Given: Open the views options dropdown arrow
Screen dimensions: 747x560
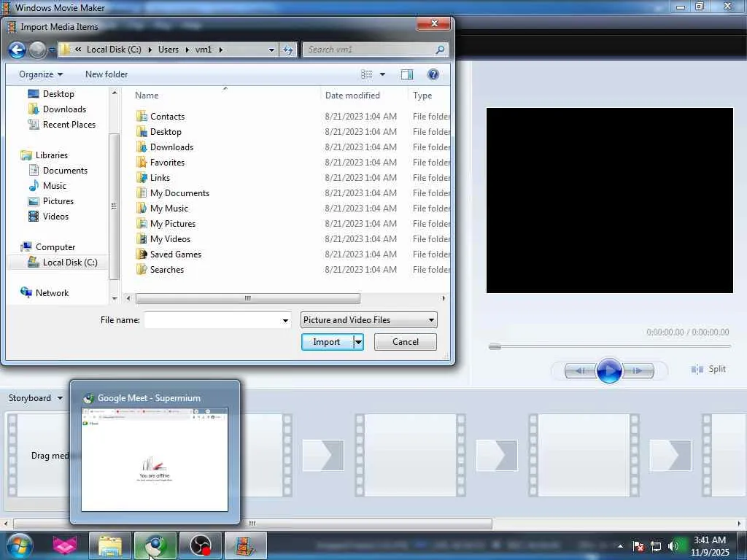Looking at the screenshot, I should (382, 74).
